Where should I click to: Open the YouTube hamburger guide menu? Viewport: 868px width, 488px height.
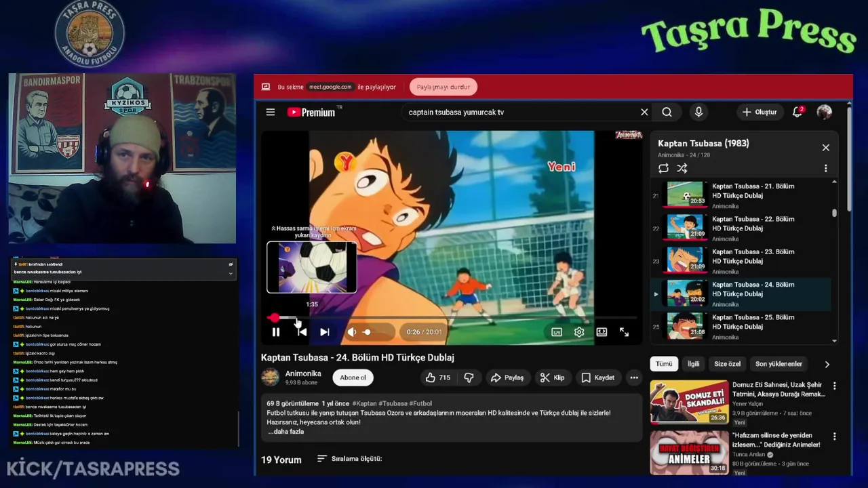coord(271,113)
